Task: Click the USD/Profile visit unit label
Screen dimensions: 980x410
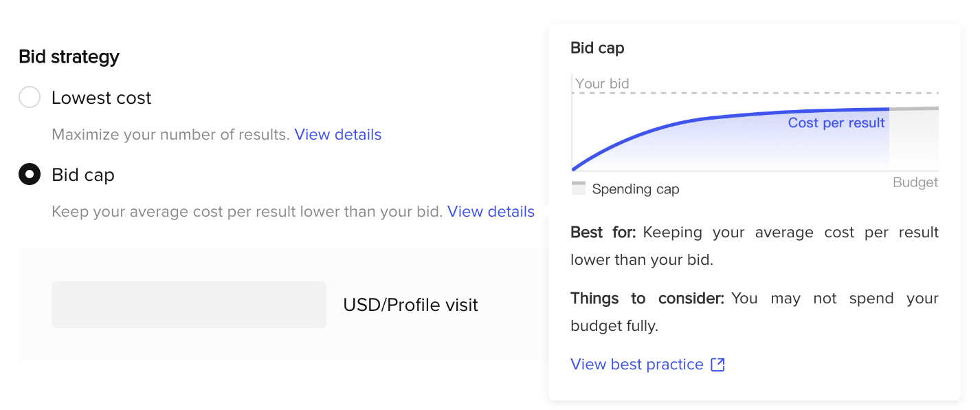Action: point(410,304)
